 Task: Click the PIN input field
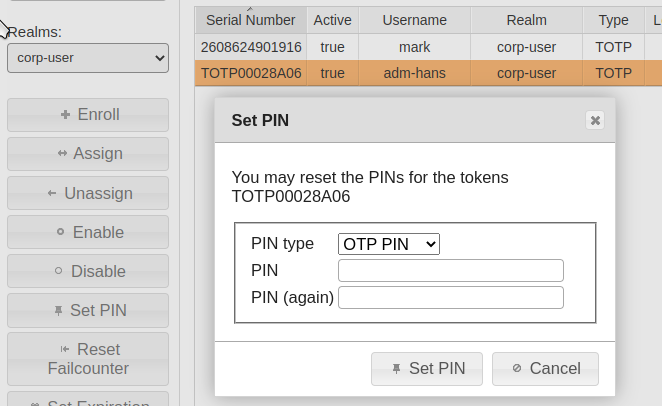[x=451, y=271]
